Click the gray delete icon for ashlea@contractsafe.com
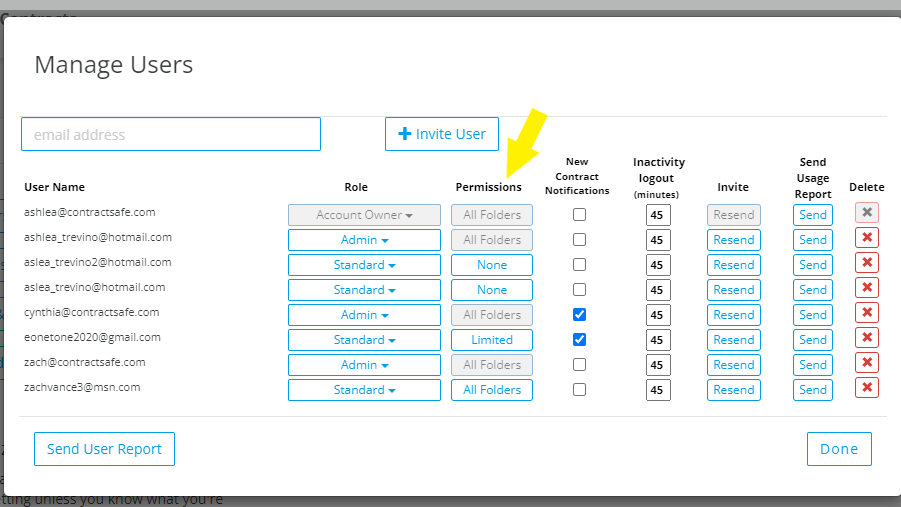Viewport: 901px width, 507px height. tap(867, 213)
